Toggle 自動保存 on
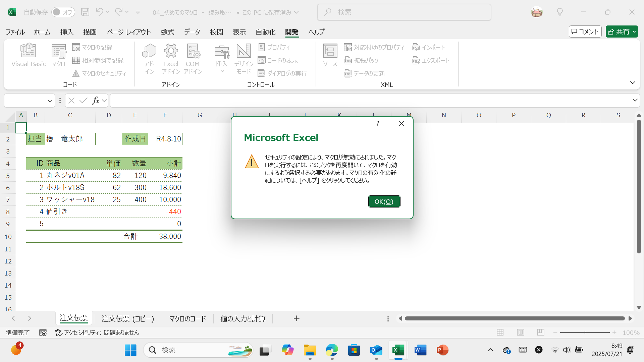The width and height of the screenshot is (644, 362). (x=63, y=12)
